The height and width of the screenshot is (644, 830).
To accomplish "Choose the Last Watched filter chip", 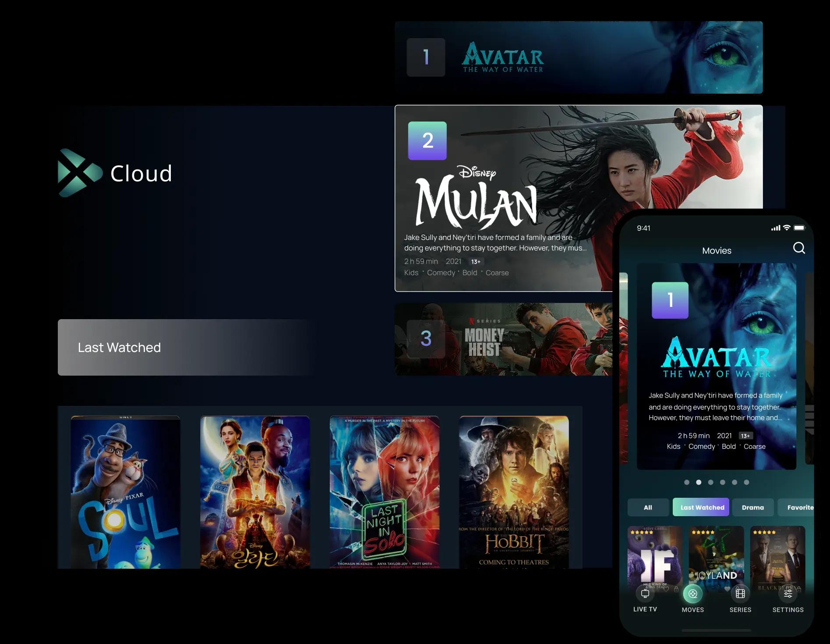I will point(702,507).
